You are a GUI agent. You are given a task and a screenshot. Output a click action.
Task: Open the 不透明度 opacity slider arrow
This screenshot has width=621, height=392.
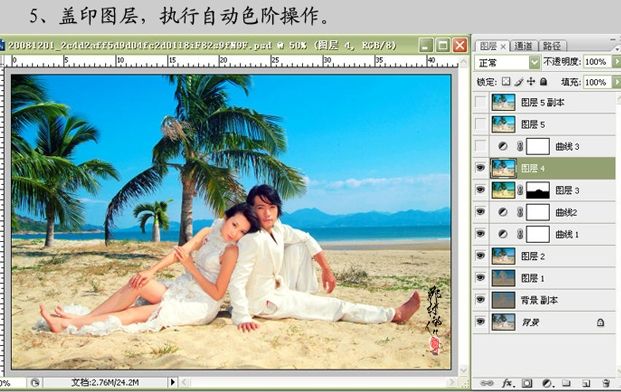[x=616, y=62]
